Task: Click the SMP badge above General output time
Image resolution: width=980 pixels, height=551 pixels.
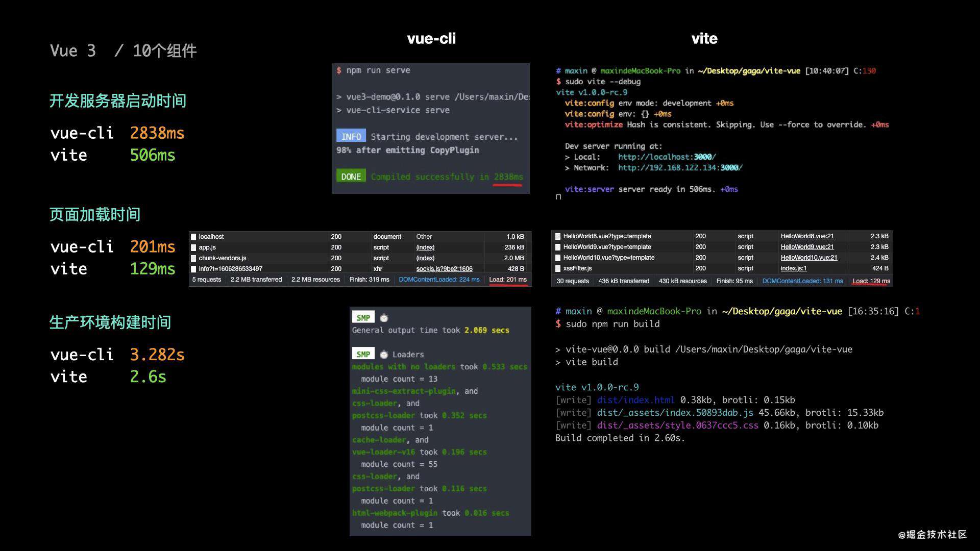Action: coord(363,317)
